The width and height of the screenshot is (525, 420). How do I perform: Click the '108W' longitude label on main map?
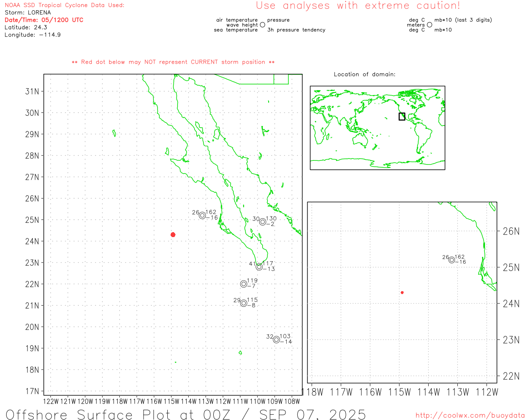click(x=292, y=401)
